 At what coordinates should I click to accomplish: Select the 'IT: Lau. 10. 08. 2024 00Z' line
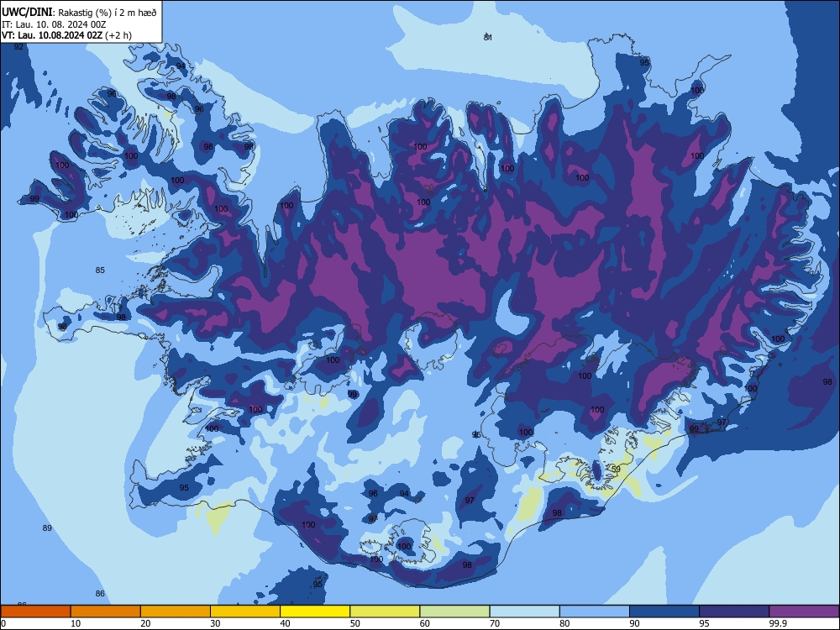[x=54, y=24]
